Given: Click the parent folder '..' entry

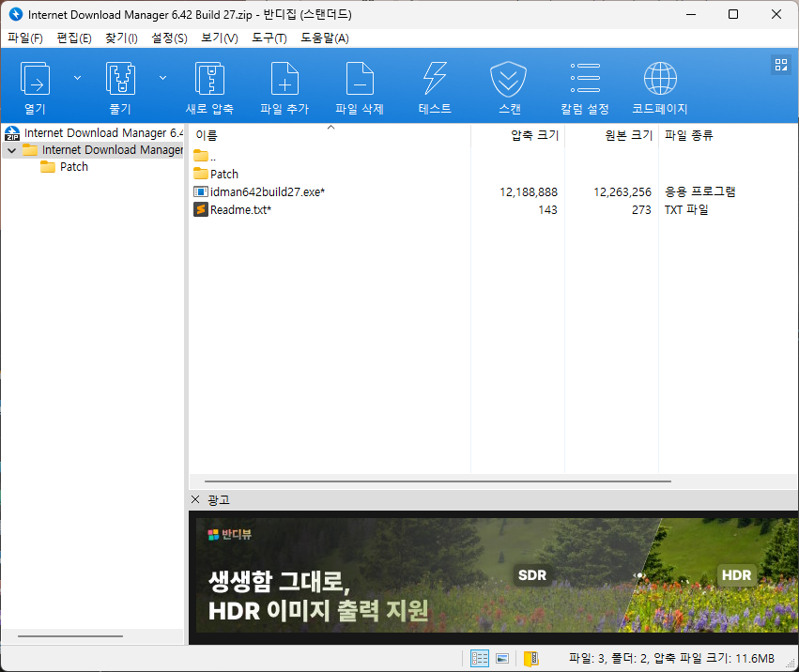Looking at the screenshot, I should [x=205, y=156].
